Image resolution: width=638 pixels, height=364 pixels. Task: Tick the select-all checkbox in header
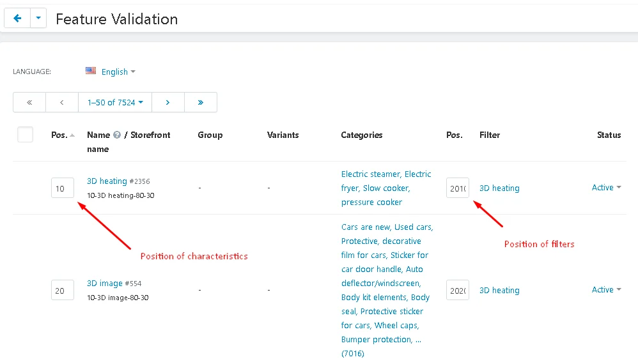coord(25,135)
